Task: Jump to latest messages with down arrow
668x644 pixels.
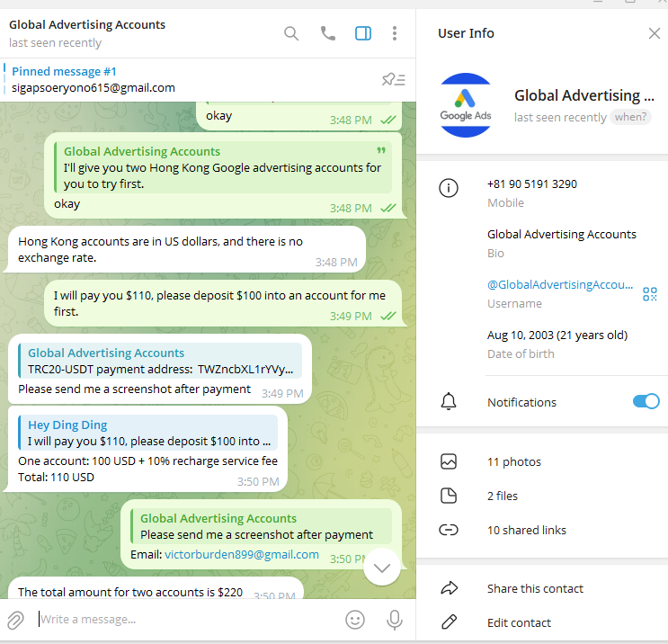Action: 382,568
